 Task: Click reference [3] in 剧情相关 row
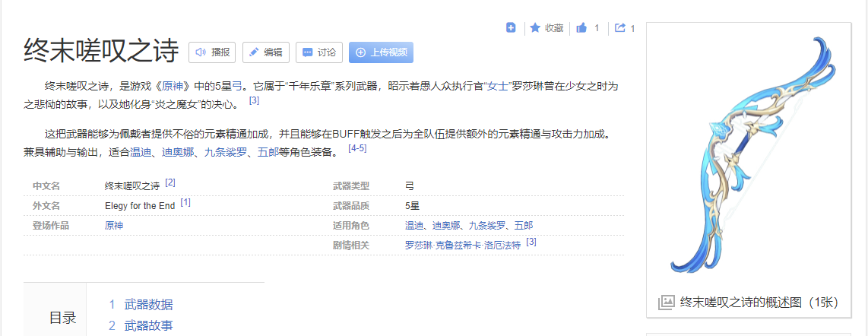coord(531,242)
